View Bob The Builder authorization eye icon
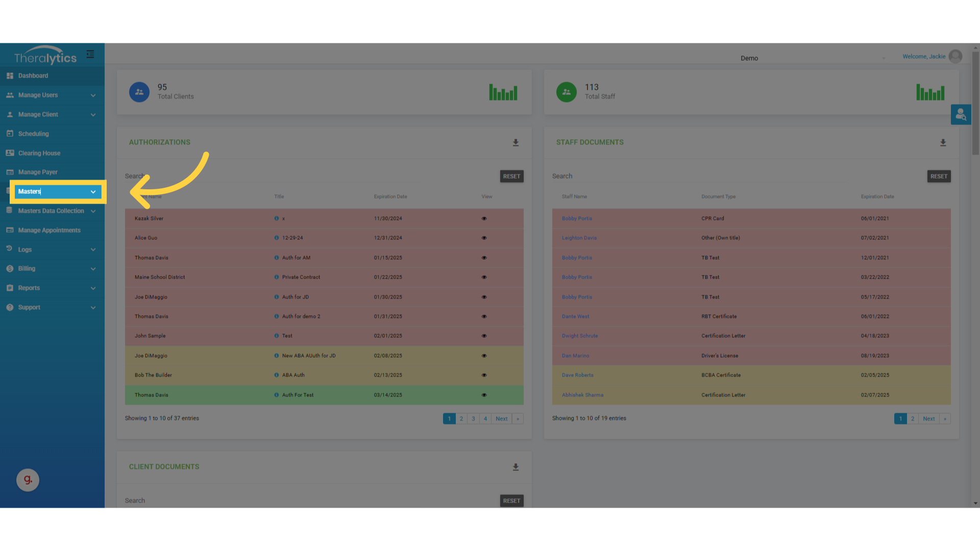Image resolution: width=980 pixels, height=551 pixels. tap(484, 375)
